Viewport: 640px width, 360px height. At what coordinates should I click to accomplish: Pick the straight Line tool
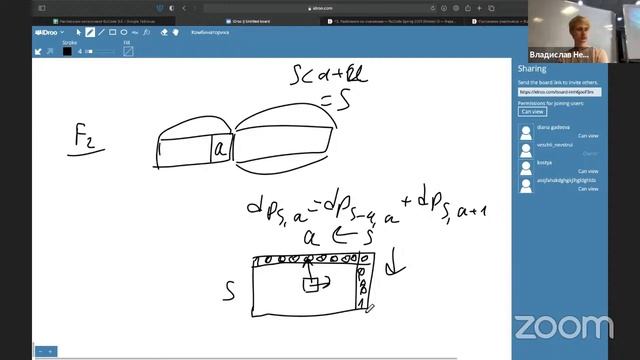pos(101,32)
